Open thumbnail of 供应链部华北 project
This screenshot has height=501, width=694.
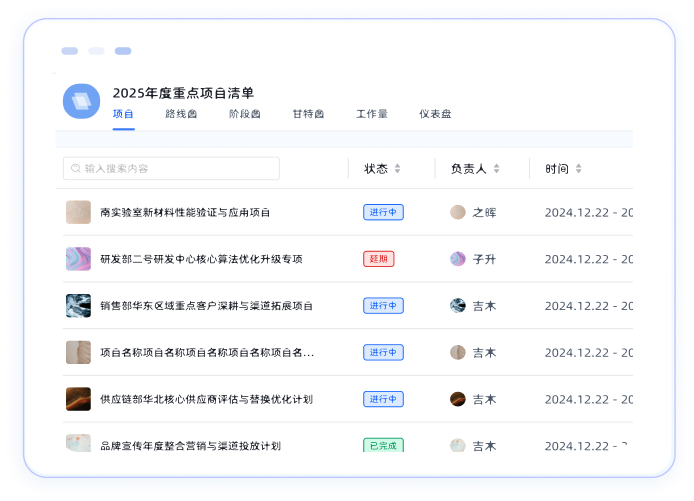coord(78,399)
